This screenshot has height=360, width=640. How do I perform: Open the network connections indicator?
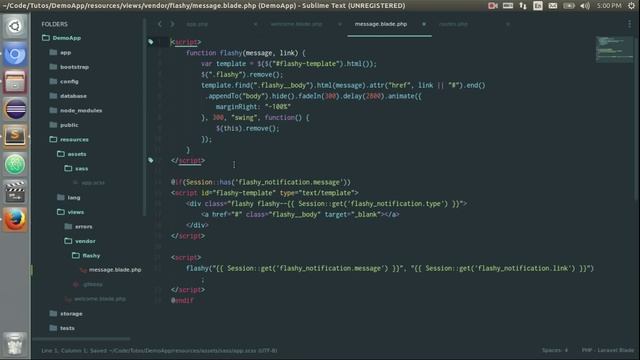(x=523, y=6)
